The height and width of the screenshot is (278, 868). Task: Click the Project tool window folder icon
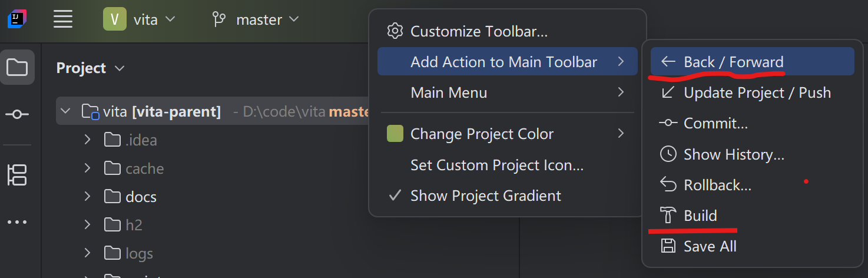tap(17, 68)
